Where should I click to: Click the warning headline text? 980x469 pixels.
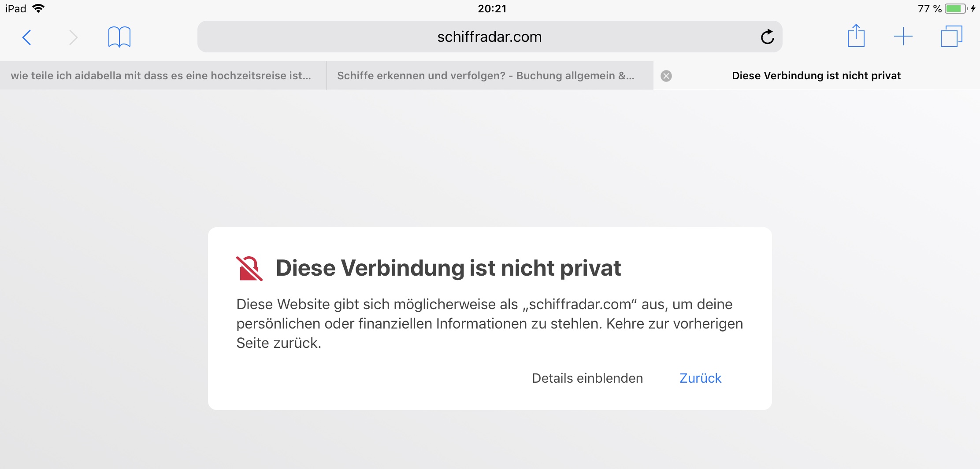[x=448, y=268]
